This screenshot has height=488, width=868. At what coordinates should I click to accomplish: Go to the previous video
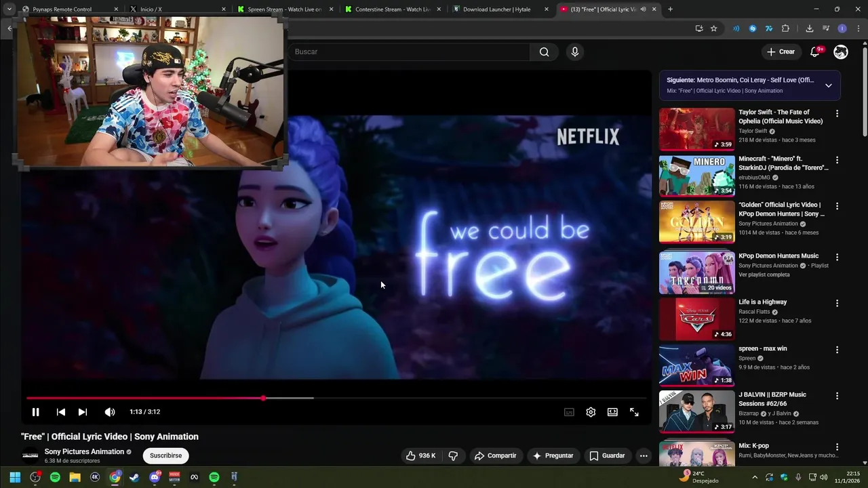point(61,412)
